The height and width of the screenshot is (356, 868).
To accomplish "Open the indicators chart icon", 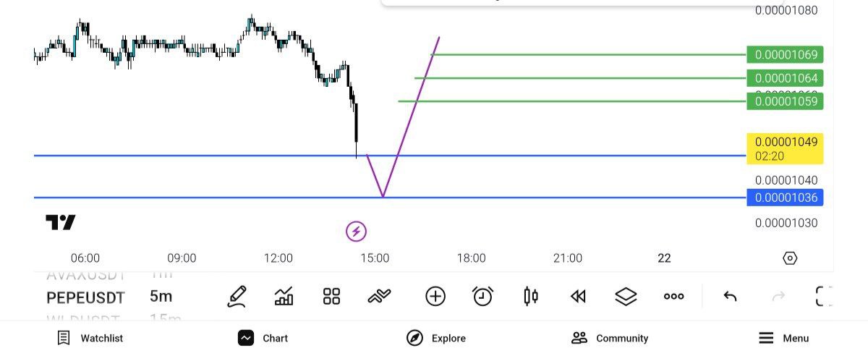I will tap(284, 296).
